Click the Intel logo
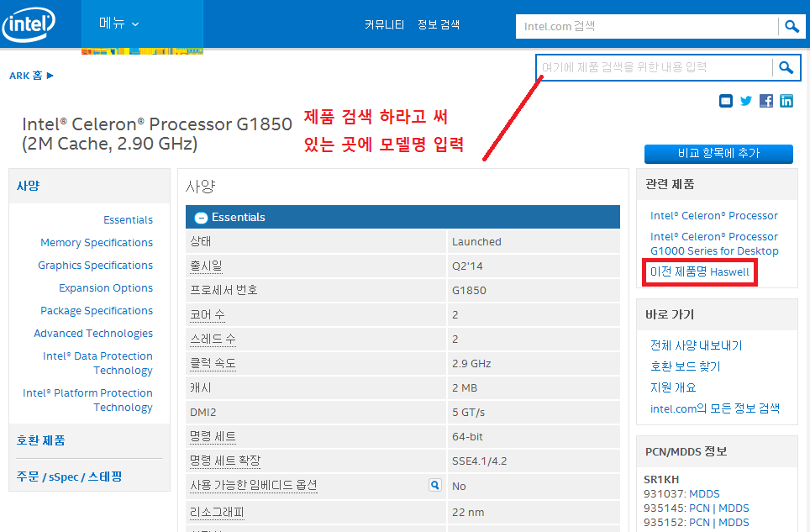The width and height of the screenshot is (810, 532). [29, 24]
